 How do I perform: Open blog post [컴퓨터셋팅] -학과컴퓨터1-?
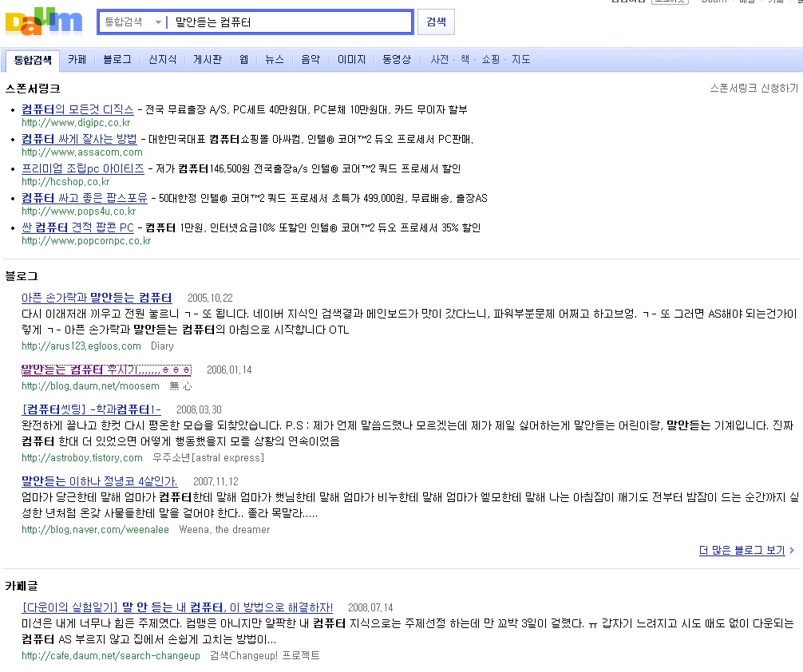tap(92, 409)
